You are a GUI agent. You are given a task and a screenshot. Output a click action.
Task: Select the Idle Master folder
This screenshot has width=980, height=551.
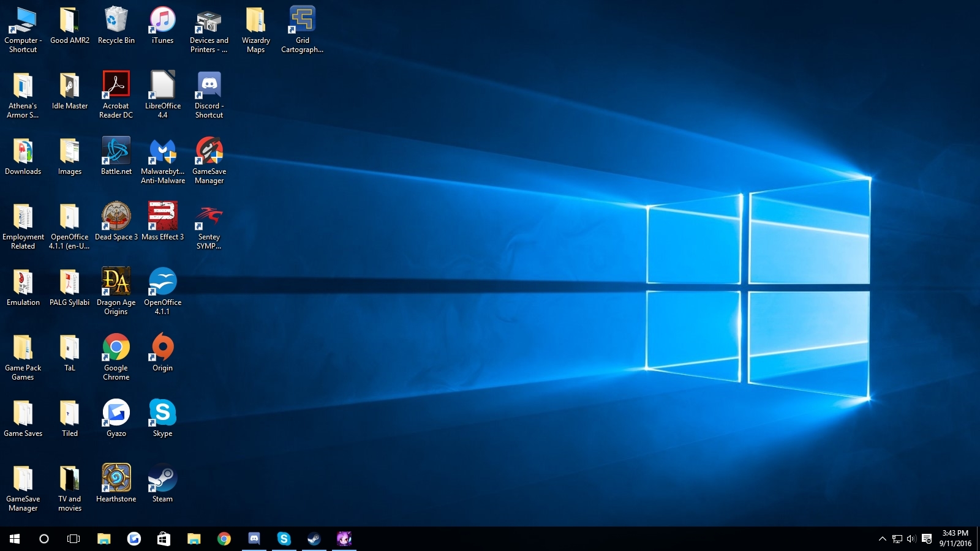(70, 91)
